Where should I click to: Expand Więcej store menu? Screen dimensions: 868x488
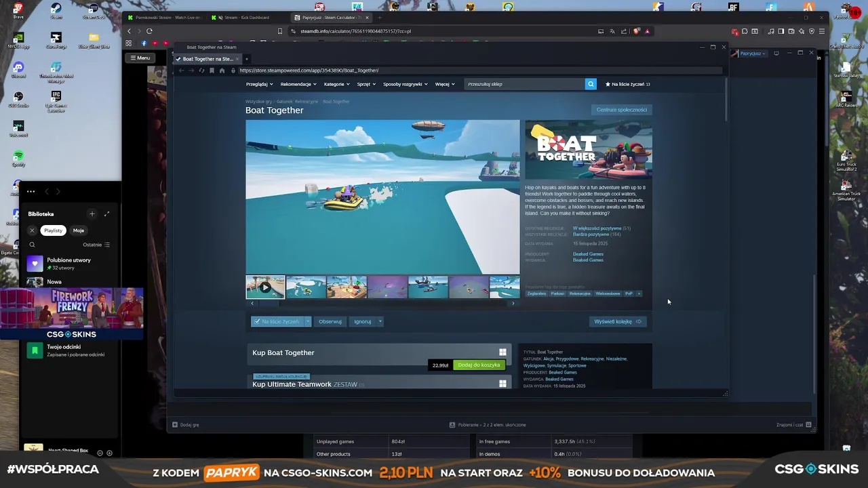pyautogui.click(x=445, y=84)
